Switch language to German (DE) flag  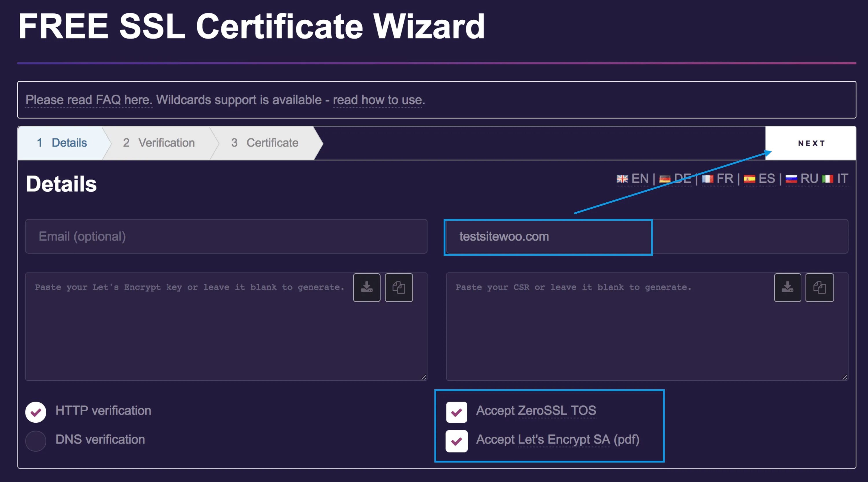click(665, 179)
